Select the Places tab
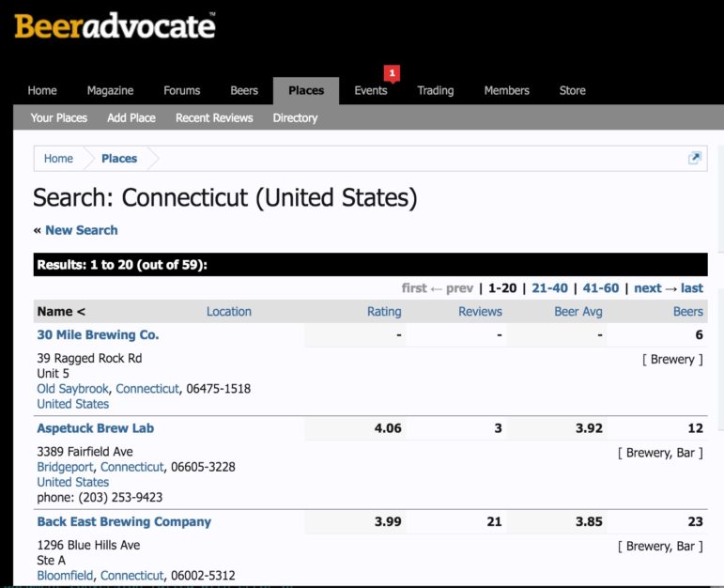724x588 pixels. tap(306, 90)
